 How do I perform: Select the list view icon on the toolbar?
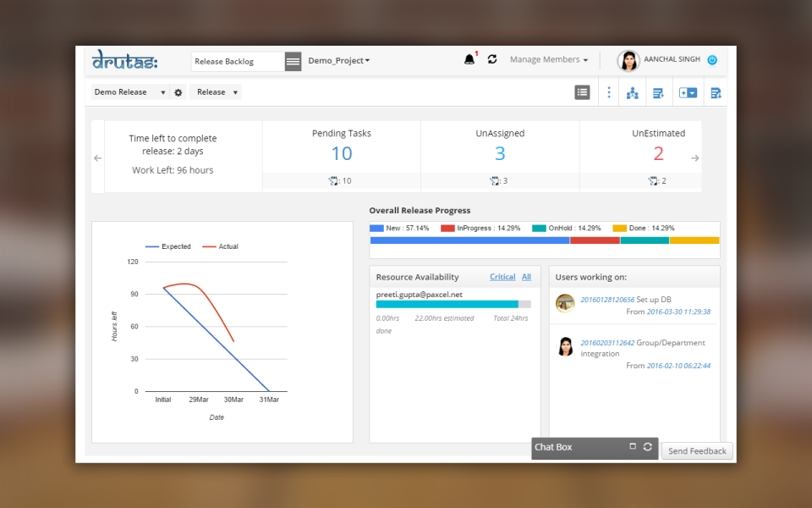tap(582, 91)
